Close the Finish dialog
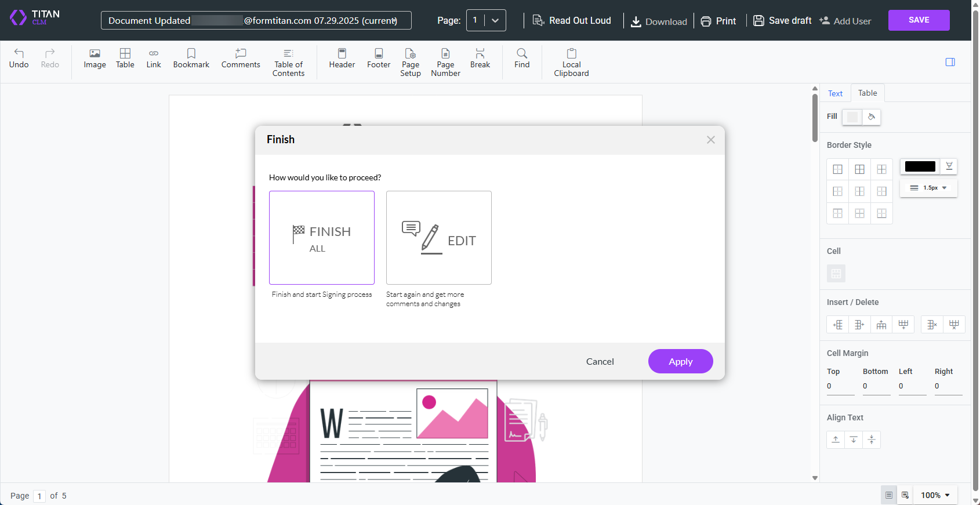980x505 pixels. [x=711, y=140]
